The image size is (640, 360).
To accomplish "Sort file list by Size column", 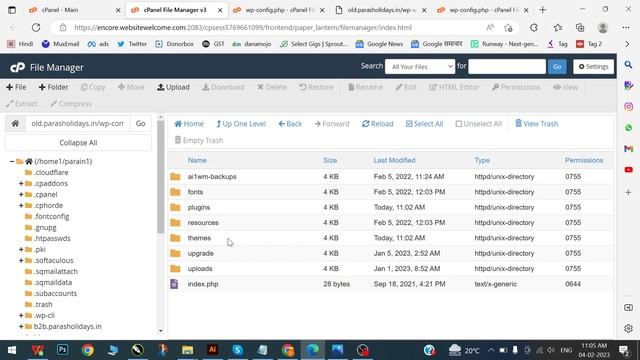I will (x=330, y=160).
